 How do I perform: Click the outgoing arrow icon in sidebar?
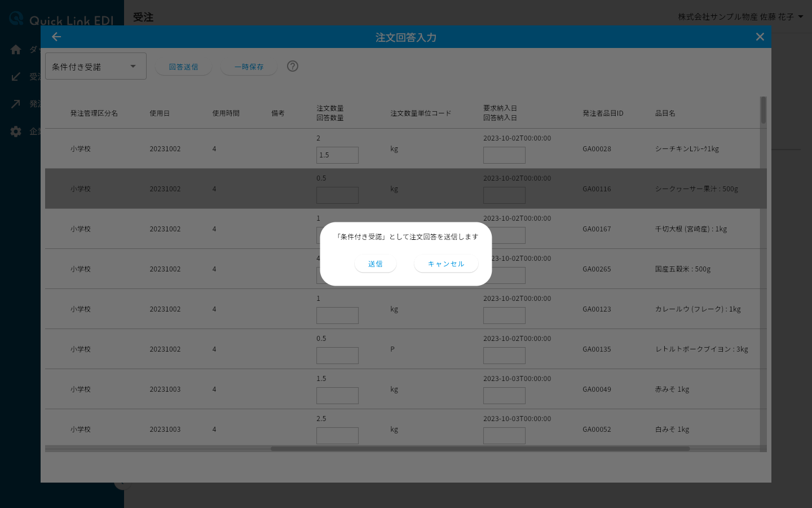coord(16,104)
